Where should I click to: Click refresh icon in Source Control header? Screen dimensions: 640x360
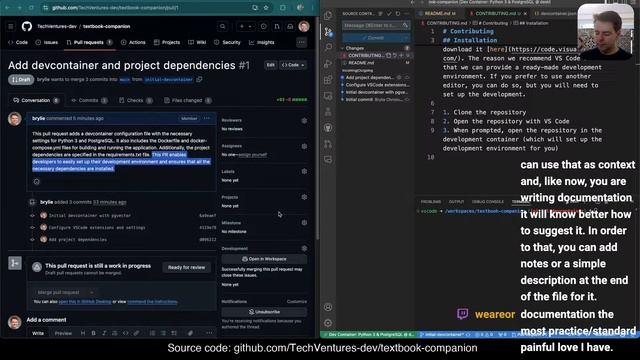click(x=398, y=13)
